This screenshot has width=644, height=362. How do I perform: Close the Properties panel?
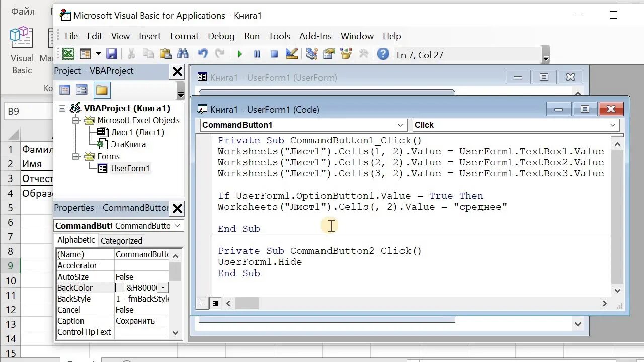coord(177,209)
